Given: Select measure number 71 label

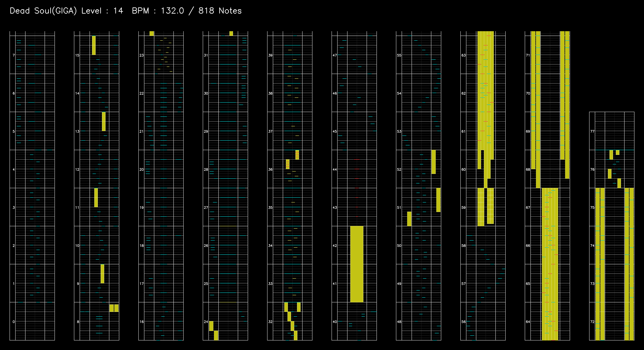Looking at the screenshot, I should [528, 55].
